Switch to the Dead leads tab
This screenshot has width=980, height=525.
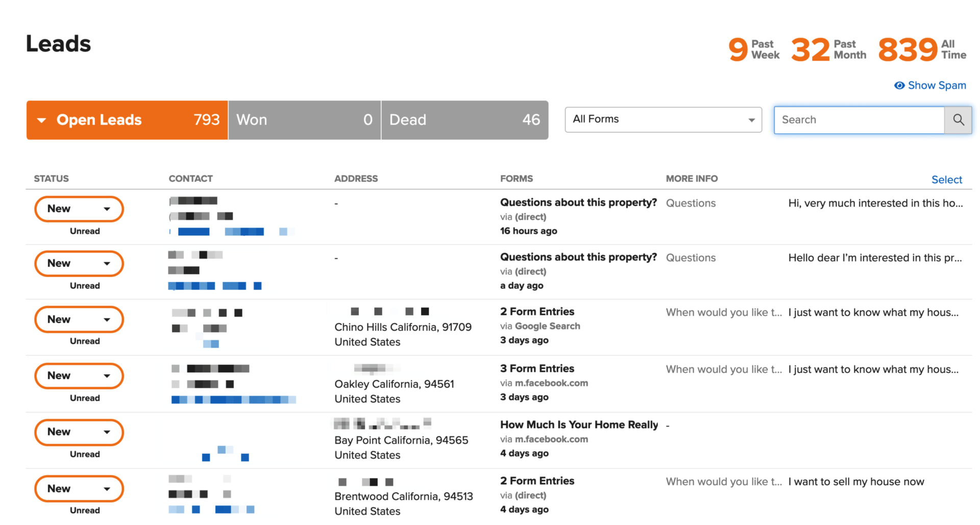click(x=465, y=120)
